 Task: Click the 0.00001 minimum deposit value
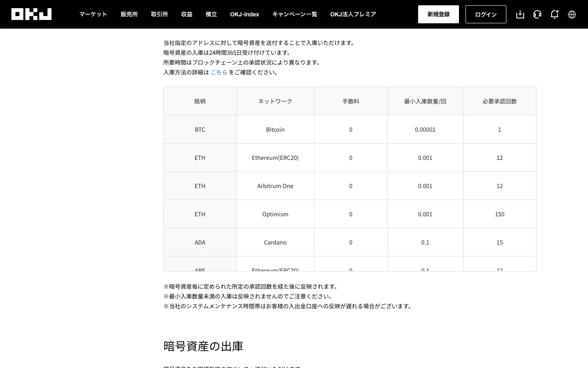pos(425,129)
